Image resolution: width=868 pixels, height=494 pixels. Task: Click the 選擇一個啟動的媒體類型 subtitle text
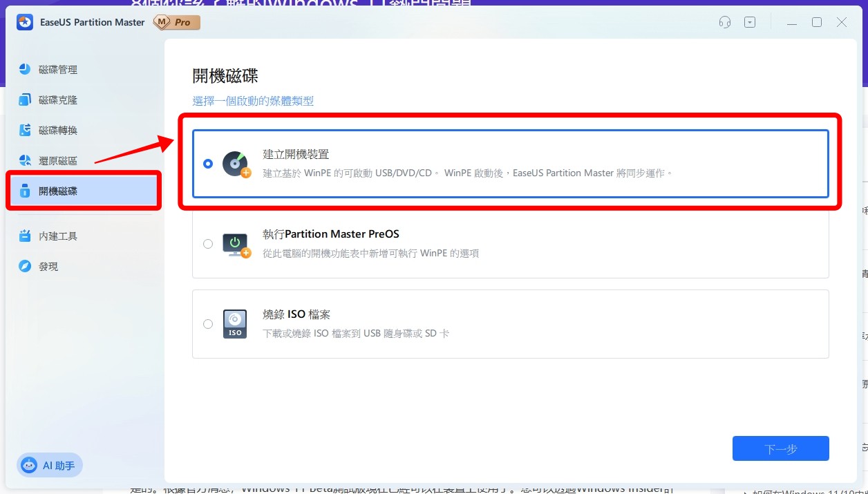[253, 101]
